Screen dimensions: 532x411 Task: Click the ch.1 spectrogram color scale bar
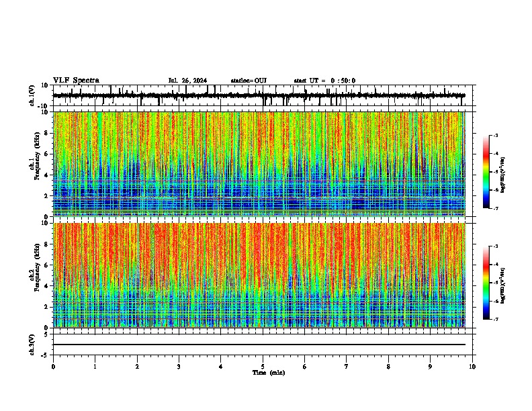coord(486,172)
